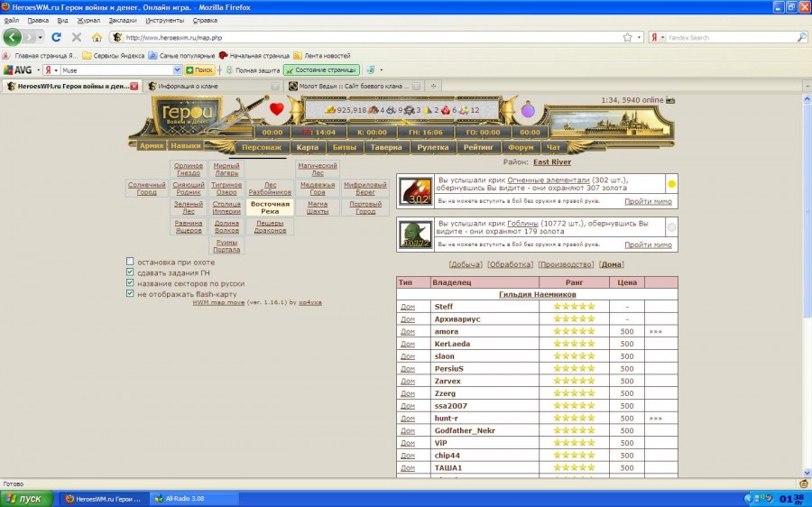
Task: Toggle "остановка при охоте" checkbox
Action: pyautogui.click(x=130, y=262)
